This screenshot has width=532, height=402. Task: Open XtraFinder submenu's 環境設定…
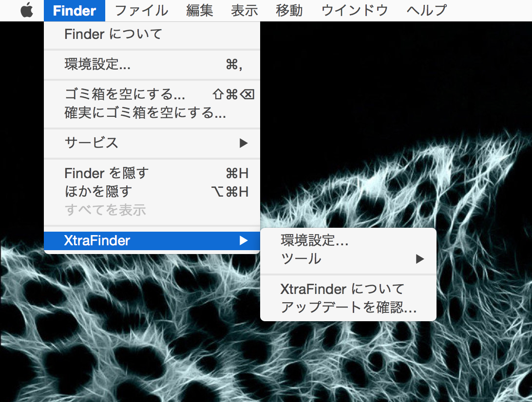(x=348, y=240)
